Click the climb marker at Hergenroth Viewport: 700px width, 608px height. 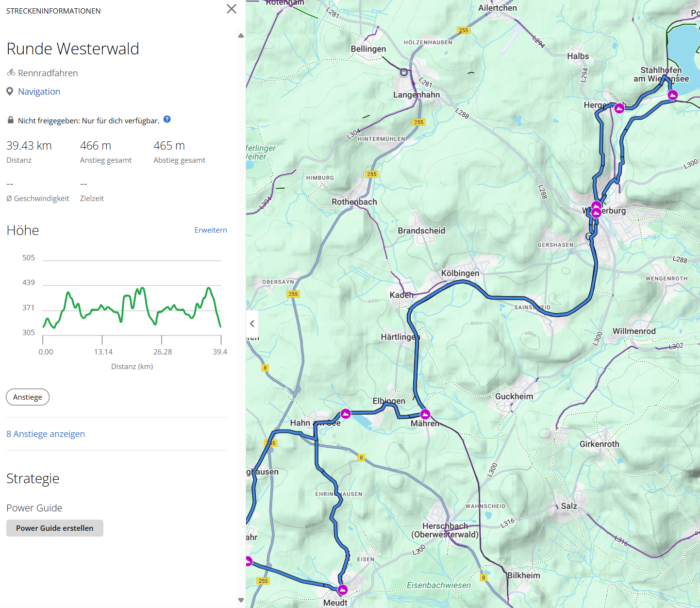click(x=619, y=108)
